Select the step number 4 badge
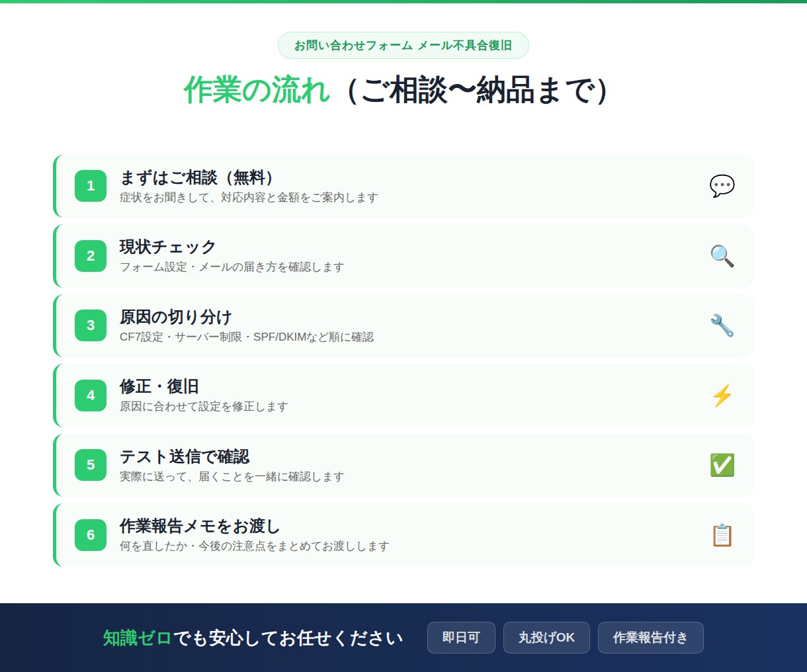 pyautogui.click(x=91, y=396)
